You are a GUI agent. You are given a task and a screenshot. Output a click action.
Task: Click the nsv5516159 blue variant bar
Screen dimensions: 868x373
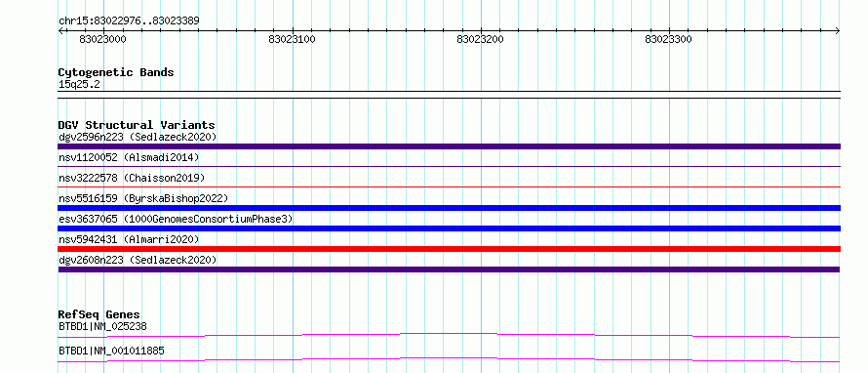(x=449, y=208)
